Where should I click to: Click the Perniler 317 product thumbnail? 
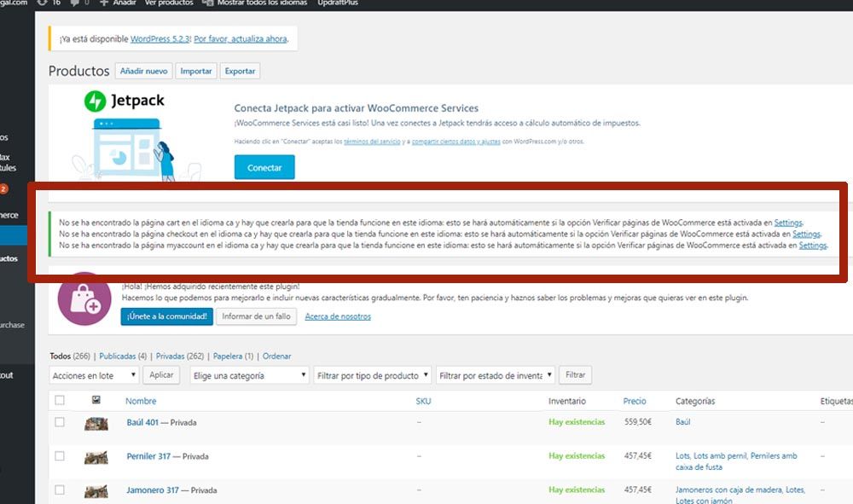coord(96,457)
